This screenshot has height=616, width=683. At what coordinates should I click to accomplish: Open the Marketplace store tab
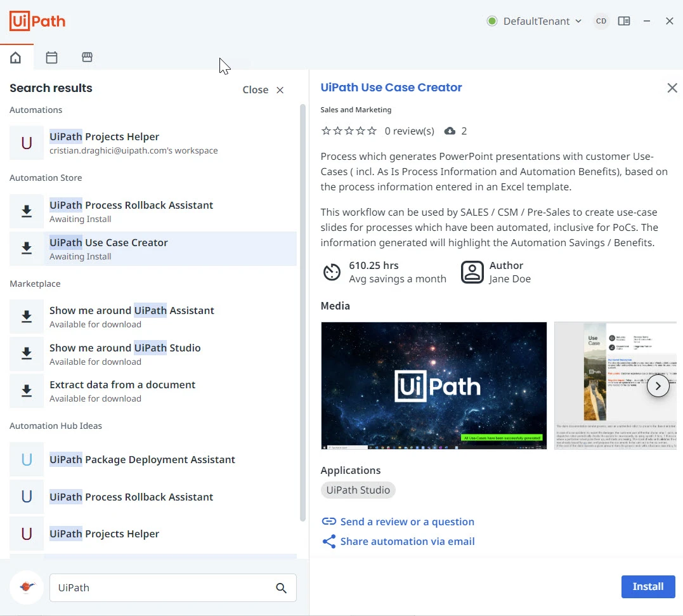[87, 57]
